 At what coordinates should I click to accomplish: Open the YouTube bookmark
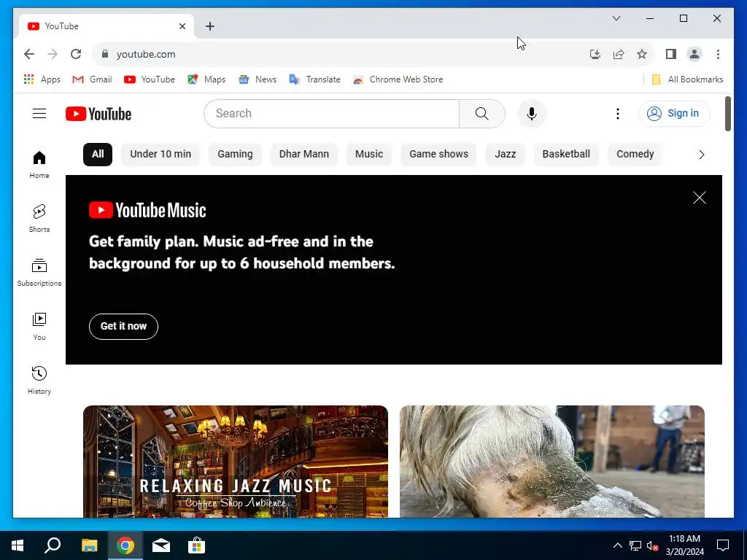click(150, 79)
